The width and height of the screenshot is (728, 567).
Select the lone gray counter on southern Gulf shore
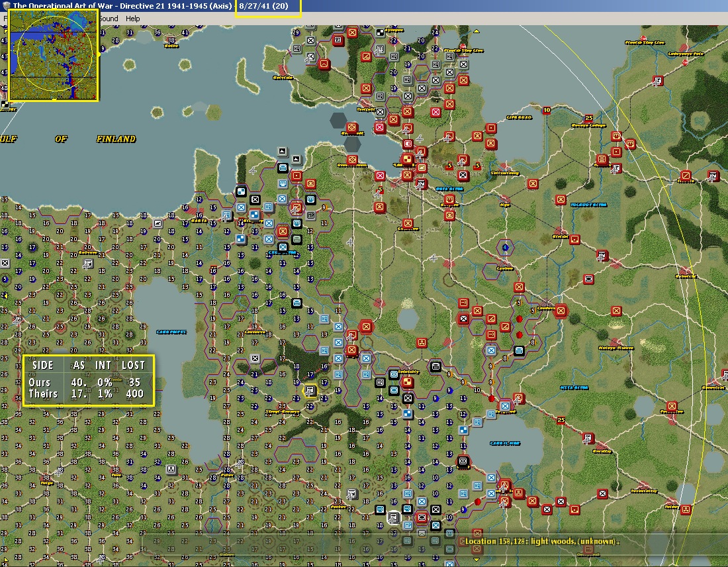coord(158,223)
